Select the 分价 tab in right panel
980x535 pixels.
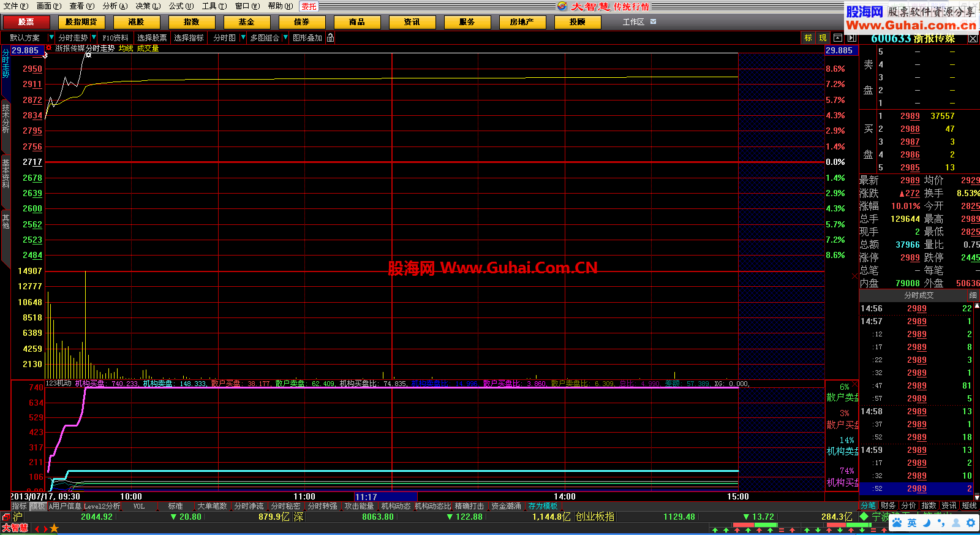pos(908,506)
